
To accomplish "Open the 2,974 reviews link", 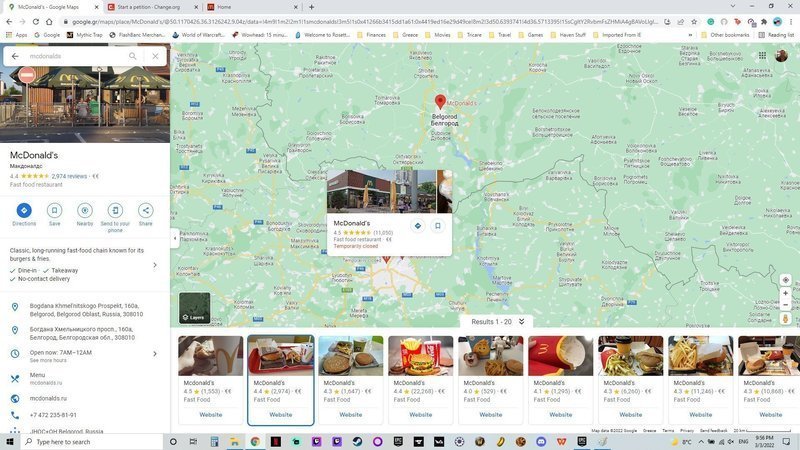I will coord(69,176).
